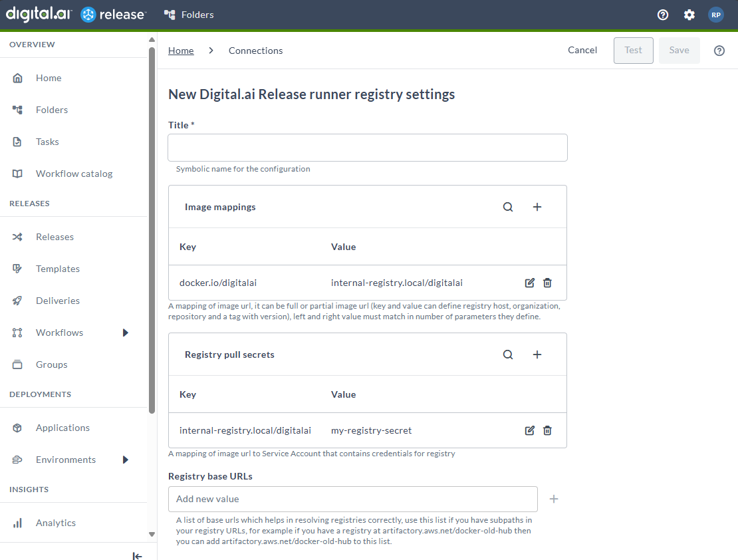Open help icon in top header bar

pos(663,15)
